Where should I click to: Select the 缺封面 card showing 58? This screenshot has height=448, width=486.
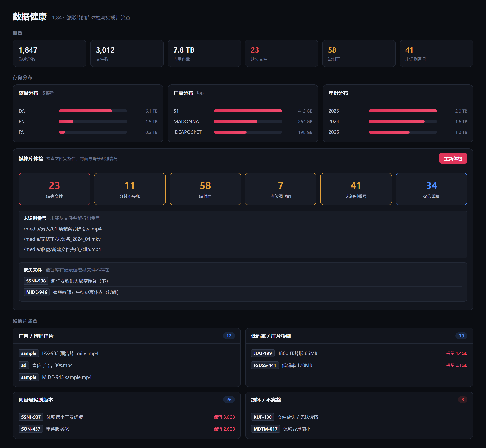[x=205, y=189]
